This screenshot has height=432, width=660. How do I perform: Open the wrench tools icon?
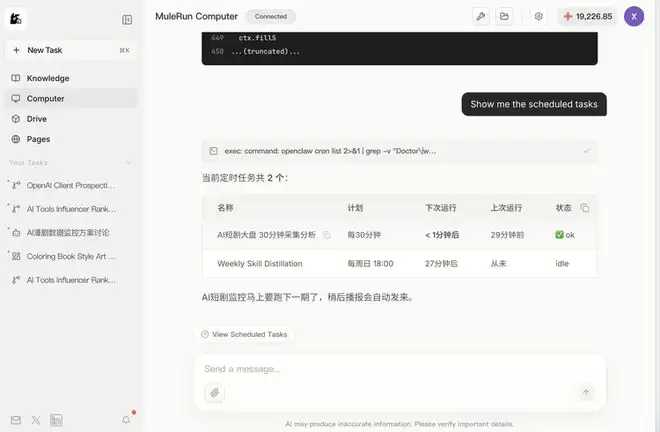(480, 16)
